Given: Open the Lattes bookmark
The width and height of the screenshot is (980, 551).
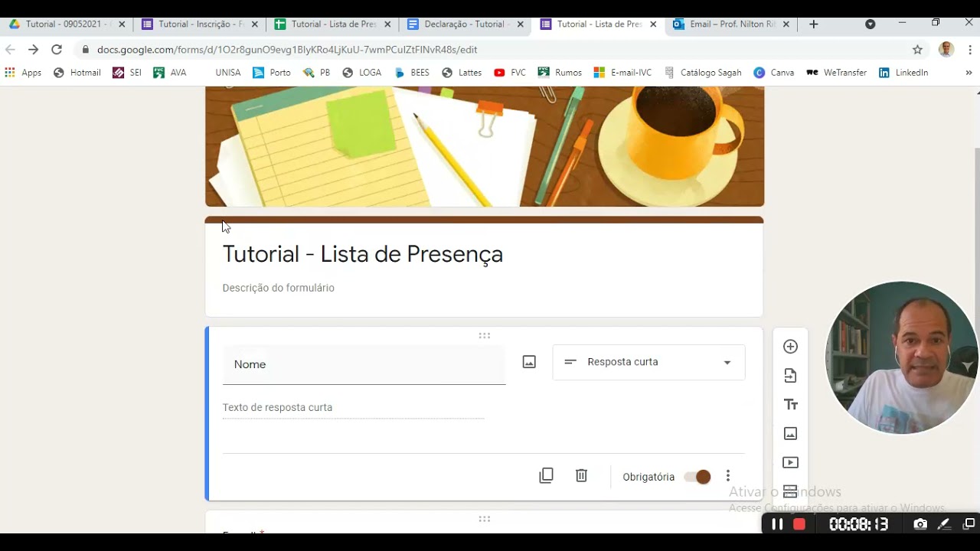Looking at the screenshot, I should pos(462,73).
